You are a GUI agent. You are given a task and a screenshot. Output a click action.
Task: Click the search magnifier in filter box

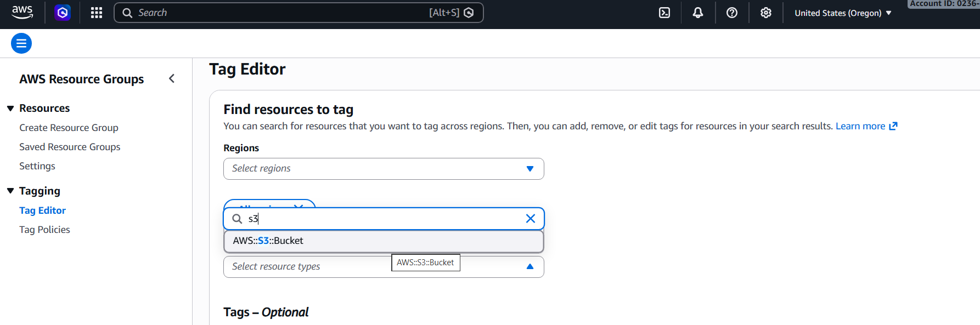[x=237, y=219]
